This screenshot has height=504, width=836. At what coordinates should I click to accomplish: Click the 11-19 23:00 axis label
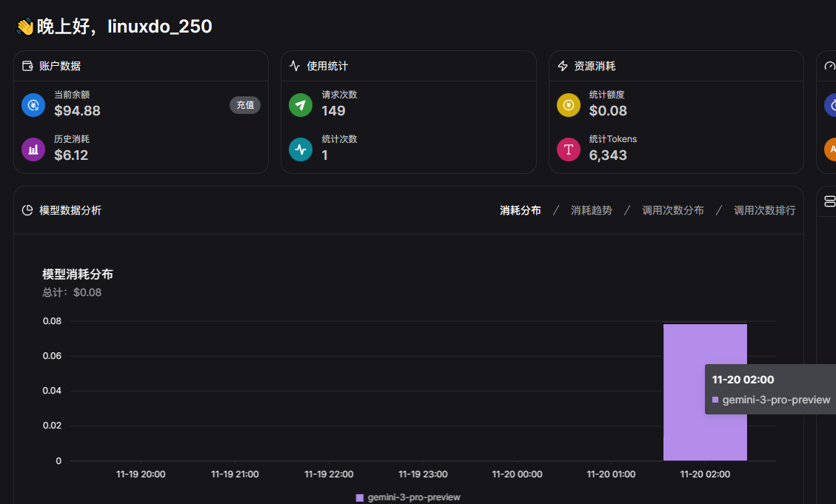[x=423, y=474]
